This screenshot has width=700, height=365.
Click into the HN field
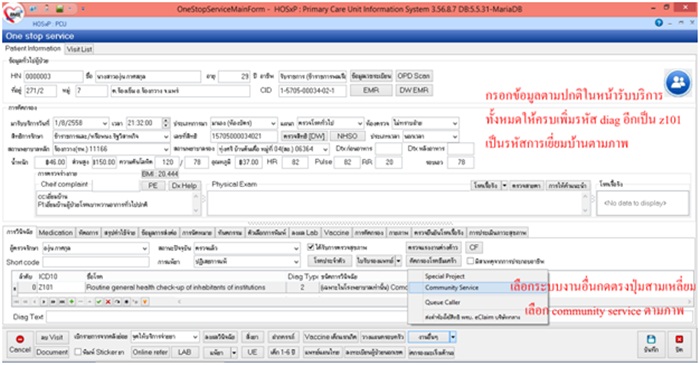coord(53,76)
